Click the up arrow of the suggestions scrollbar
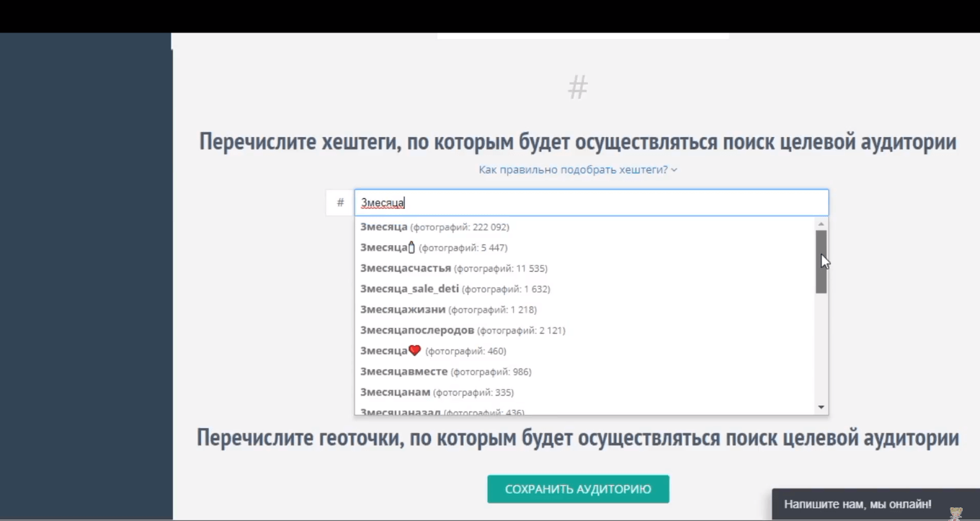Image resolution: width=980 pixels, height=521 pixels. [821, 223]
